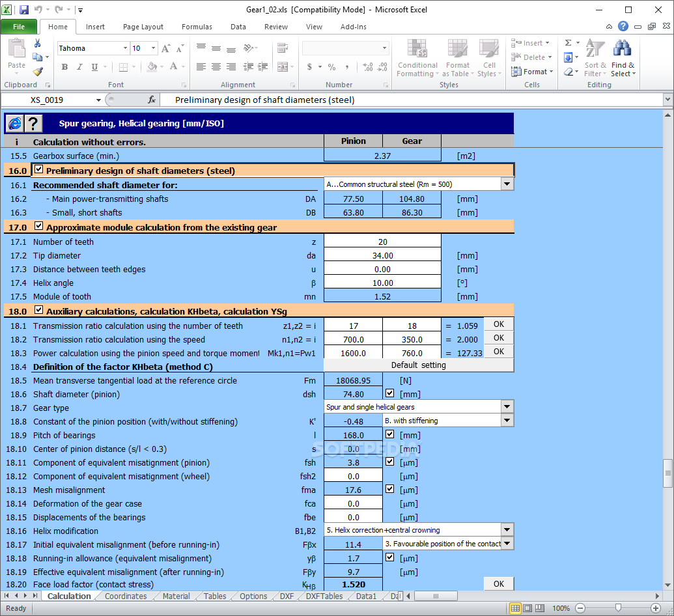Image resolution: width=674 pixels, height=616 pixels.
Task: Click the AutoSum sigma icon
Action: [x=569, y=42]
